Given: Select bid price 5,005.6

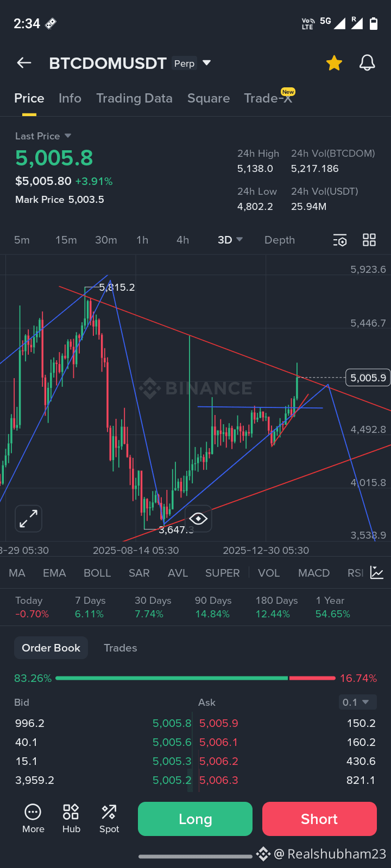Looking at the screenshot, I should click(172, 742).
